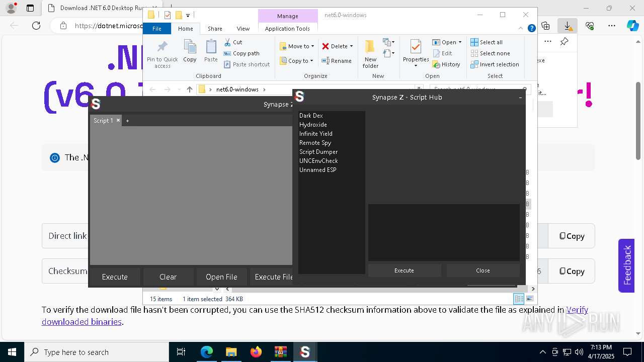Click Open File in Synapse Z
The width and height of the screenshot is (644, 362).
221,277
